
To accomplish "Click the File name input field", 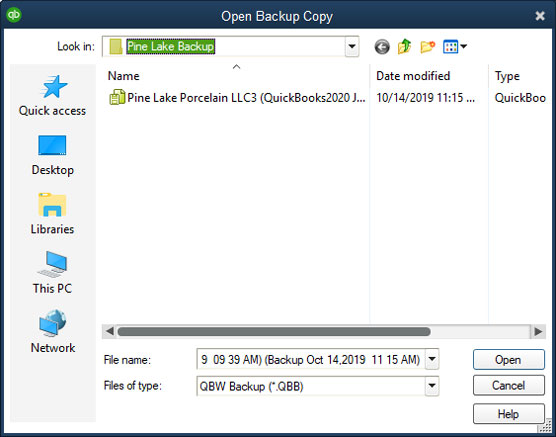I will 311,359.
